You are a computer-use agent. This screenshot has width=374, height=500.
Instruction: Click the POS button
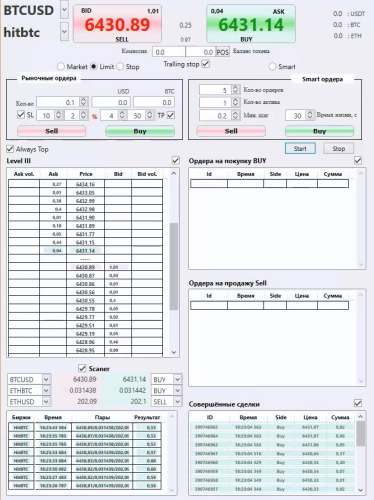[223, 52]
